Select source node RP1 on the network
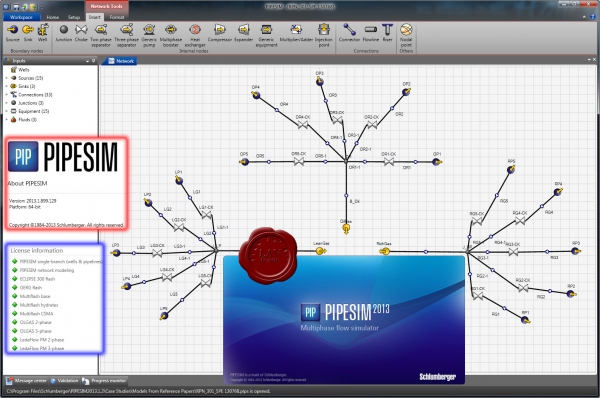The width and height of the screenshot is (600, 398). pyautogui.click(x=525, y=320)
